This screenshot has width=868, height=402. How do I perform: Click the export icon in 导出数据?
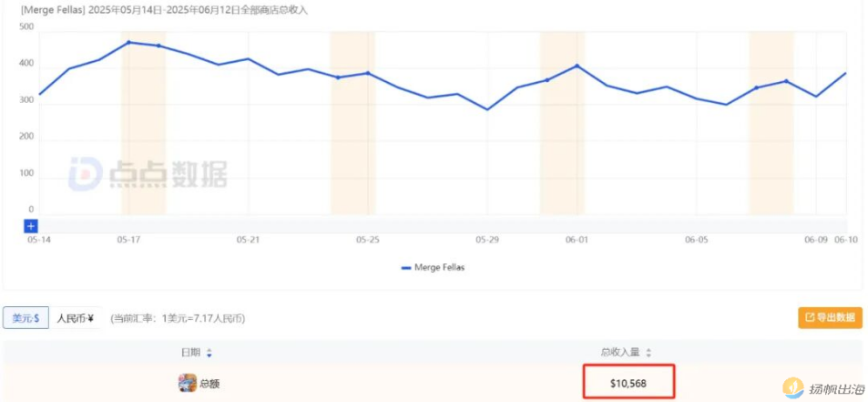pyautogui.click(x=807, y=318)
